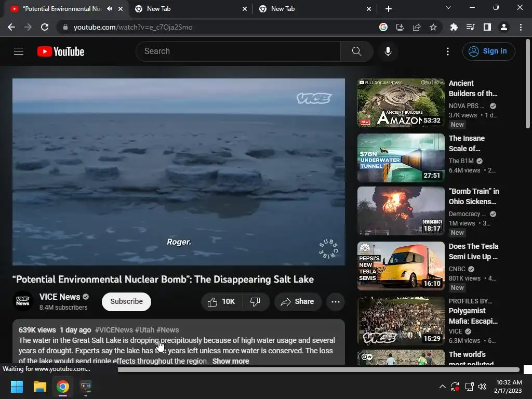Open Ancient Builders of Amazon thumbnail
The image size is (532, 399).
(x=401, y=103)
